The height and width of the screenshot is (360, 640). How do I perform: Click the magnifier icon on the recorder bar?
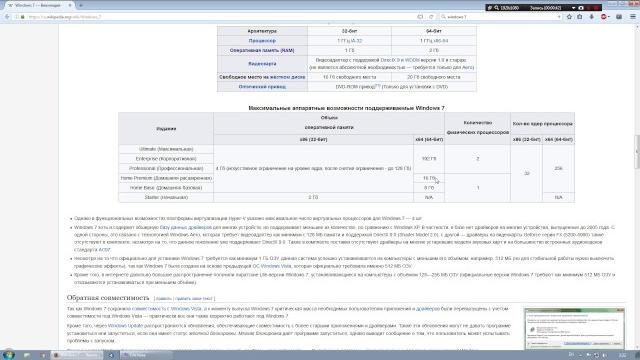coord(496,7)
